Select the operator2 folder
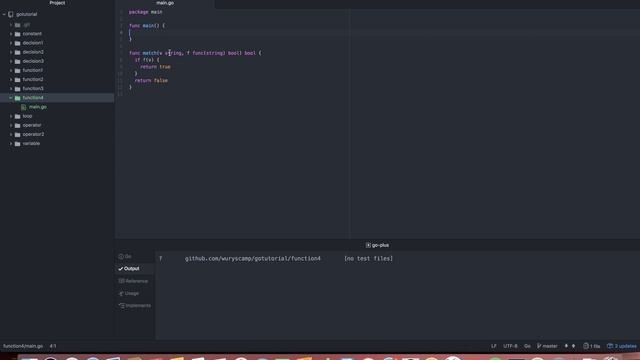Image resolution: width=640 pixels, height=360 pixels. 33,134
